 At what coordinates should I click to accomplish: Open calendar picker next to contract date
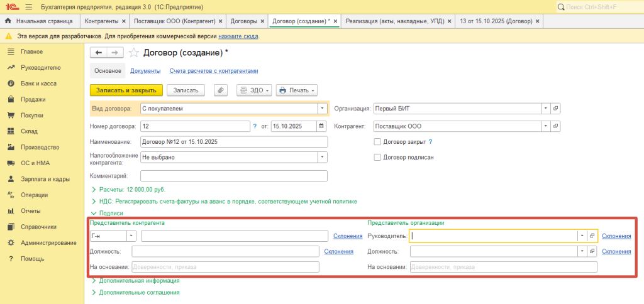click(321, 126)
